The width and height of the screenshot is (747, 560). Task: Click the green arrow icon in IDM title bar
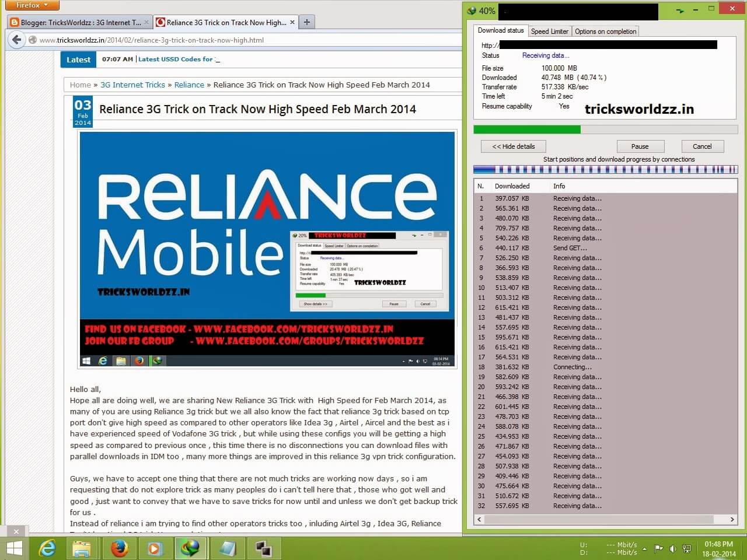click(680, 10)
